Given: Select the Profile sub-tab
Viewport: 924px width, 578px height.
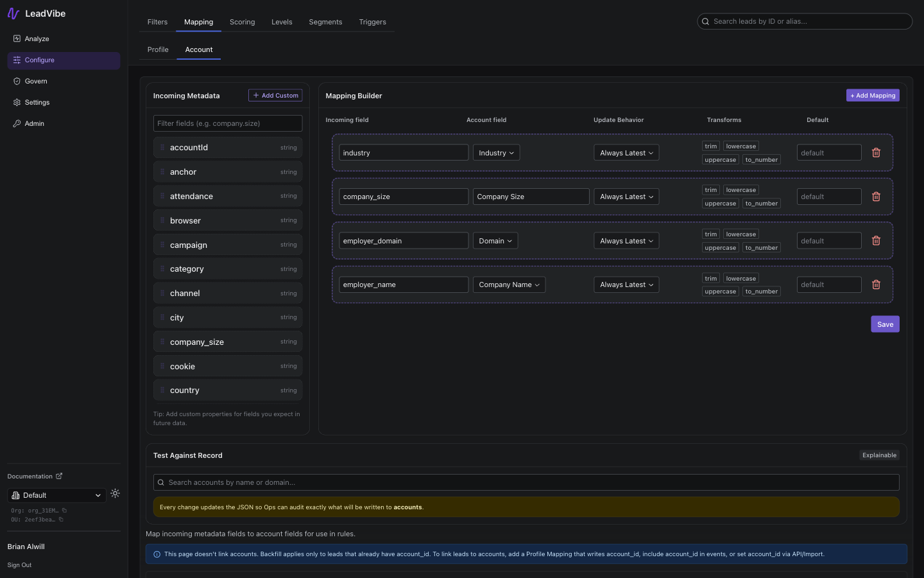Looking at the screenshot, I should (x=158, y=49).
